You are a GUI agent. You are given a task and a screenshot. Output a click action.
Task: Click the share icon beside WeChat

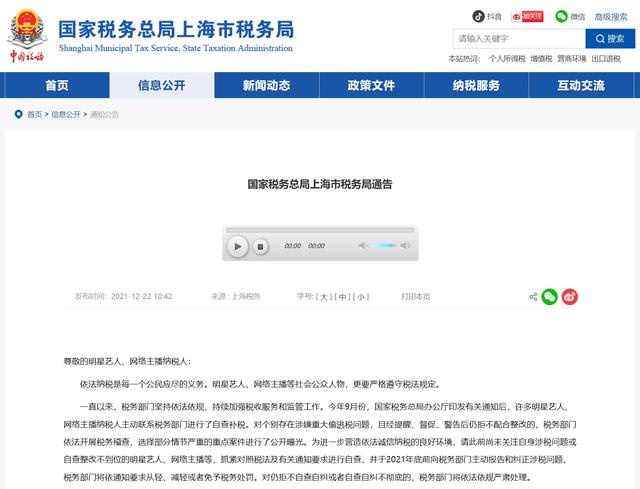pyautogui.click(x=533, y=297)
